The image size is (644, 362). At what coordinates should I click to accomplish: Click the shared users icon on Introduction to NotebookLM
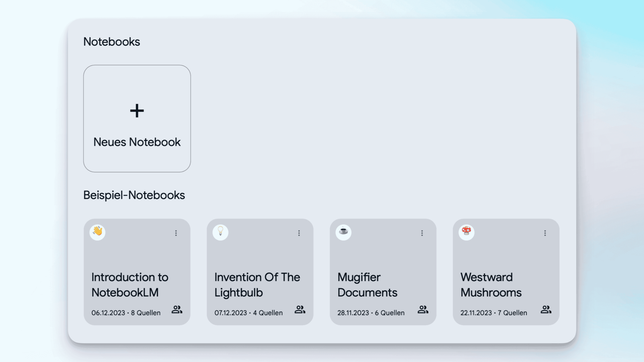coord(177,310)
